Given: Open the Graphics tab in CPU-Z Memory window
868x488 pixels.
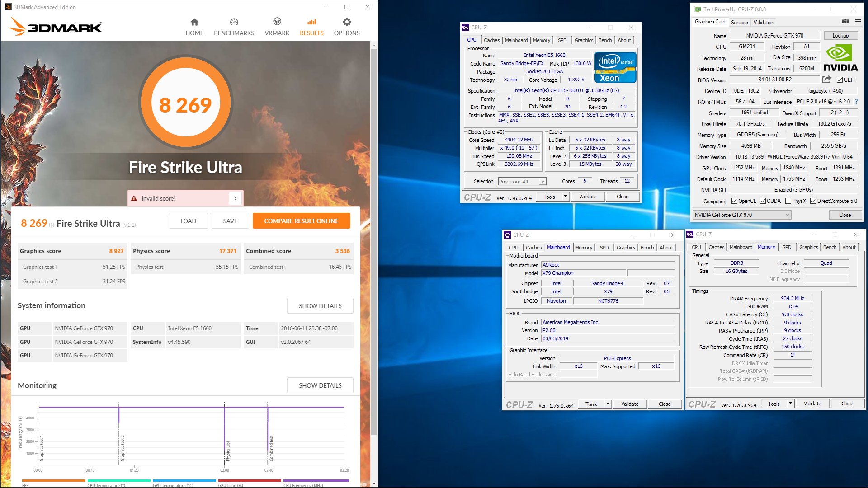Looking at the screenshot, I should coord(808,247).
